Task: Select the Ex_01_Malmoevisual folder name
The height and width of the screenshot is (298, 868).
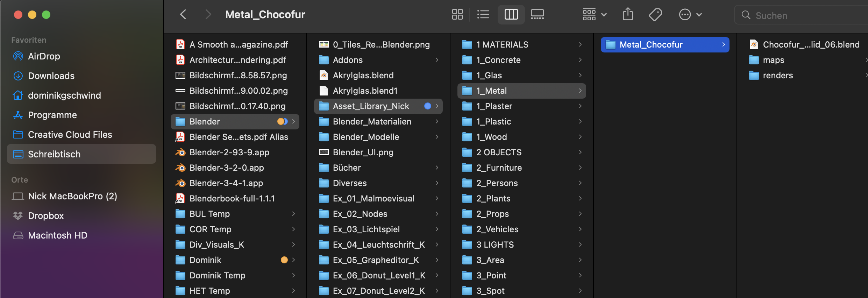Action: coord(373,198)
